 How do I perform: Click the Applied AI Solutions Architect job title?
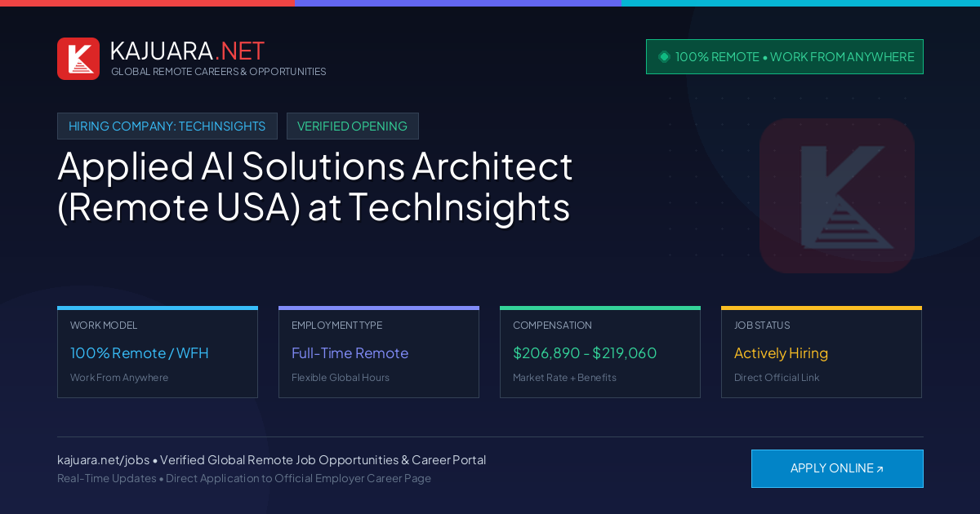315,186
